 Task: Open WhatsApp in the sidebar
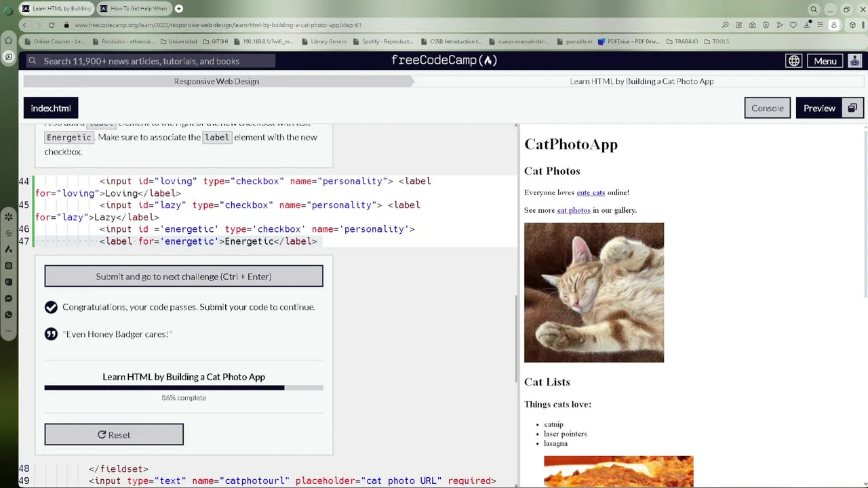8,314
